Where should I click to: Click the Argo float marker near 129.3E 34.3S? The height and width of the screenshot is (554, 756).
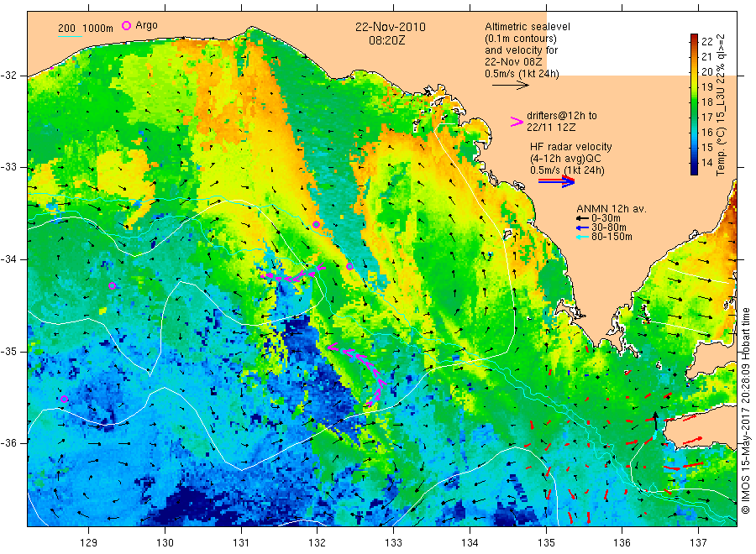pyautogui.click(x=113, y=285)
